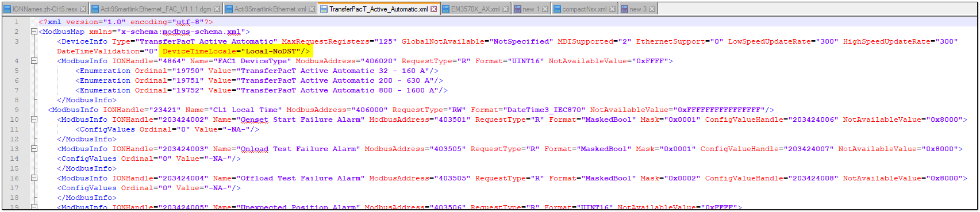The image size is (980, 212).
Task: Activate the TransferPacT_Active_Automatic.xml tab
Action: tap(379, 9)
